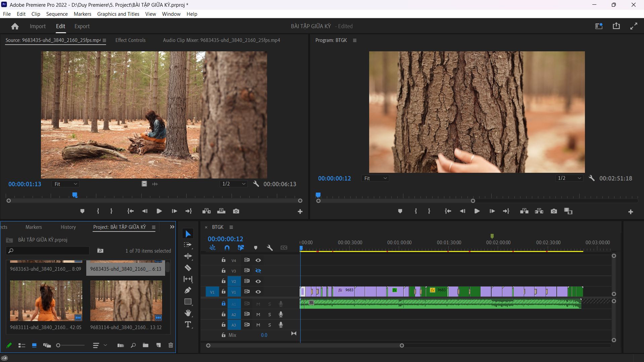
Task: Open Program monitor Fit zoom dropdown
Action: tap(375, 178)
